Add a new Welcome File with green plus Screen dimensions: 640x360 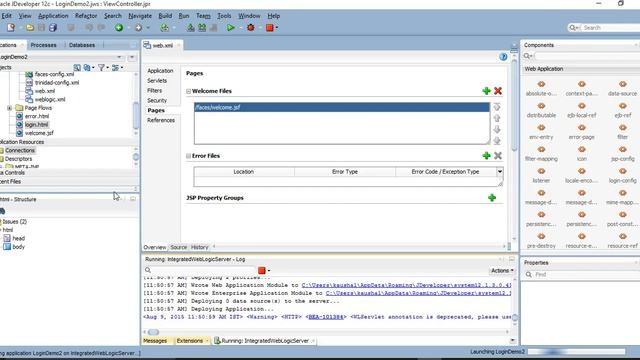pos(486,91)
